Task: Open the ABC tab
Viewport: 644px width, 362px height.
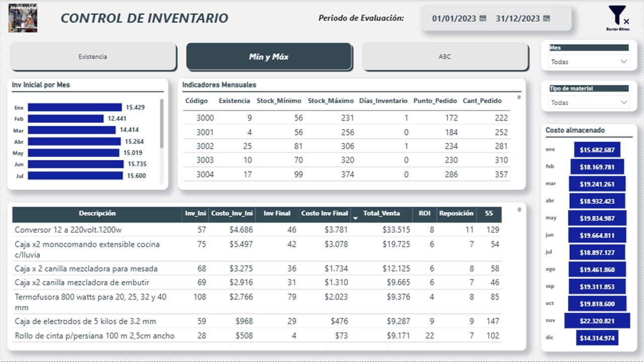Action: pyautogui.click(x=445, y=57)
